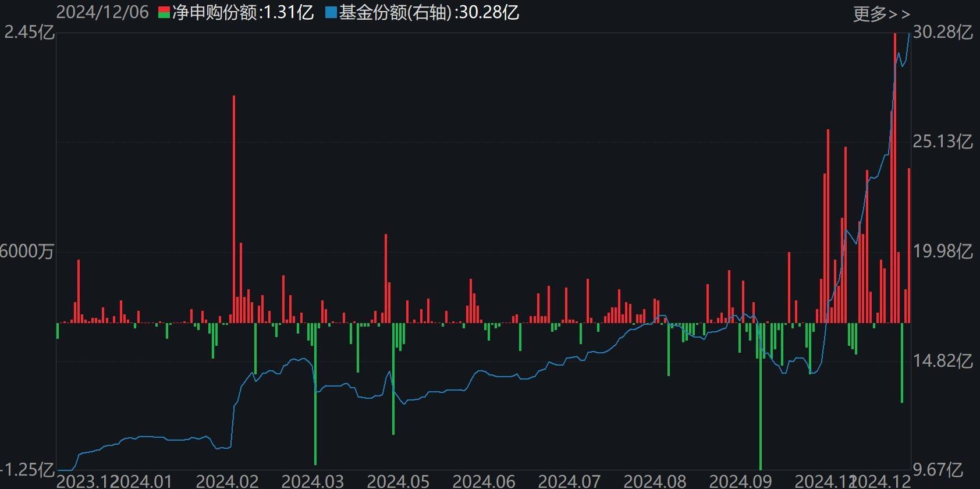Jump to the 2024.07 time axis marker

coord(569,481)
